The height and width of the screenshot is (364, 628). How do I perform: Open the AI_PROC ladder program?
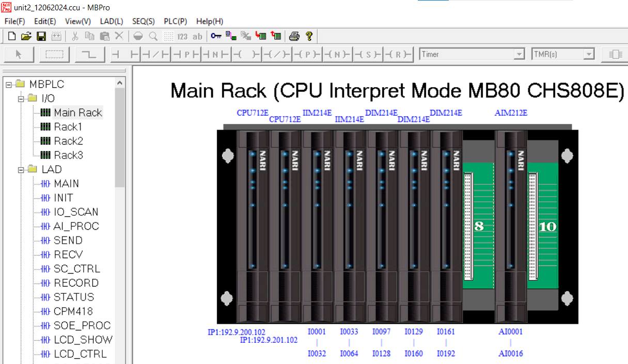[x=76, y=226]
